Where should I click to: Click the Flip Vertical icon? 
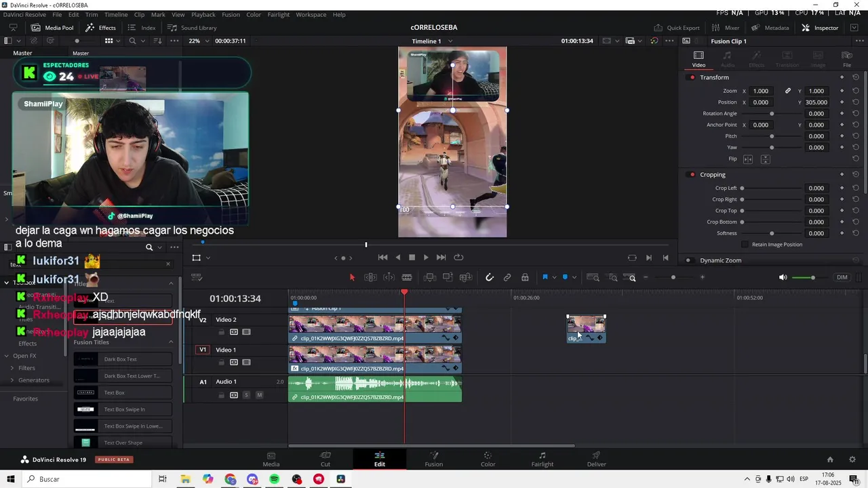(x=765, y=159)
